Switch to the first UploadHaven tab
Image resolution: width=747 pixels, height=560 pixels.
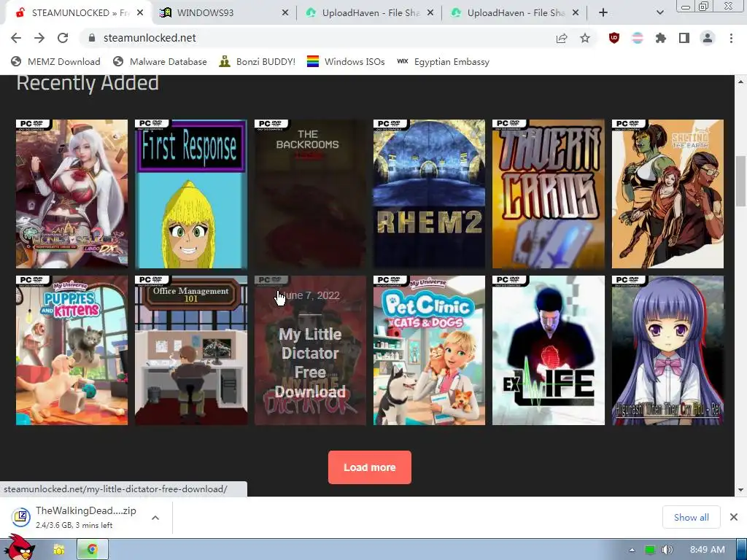coord(368,13)
